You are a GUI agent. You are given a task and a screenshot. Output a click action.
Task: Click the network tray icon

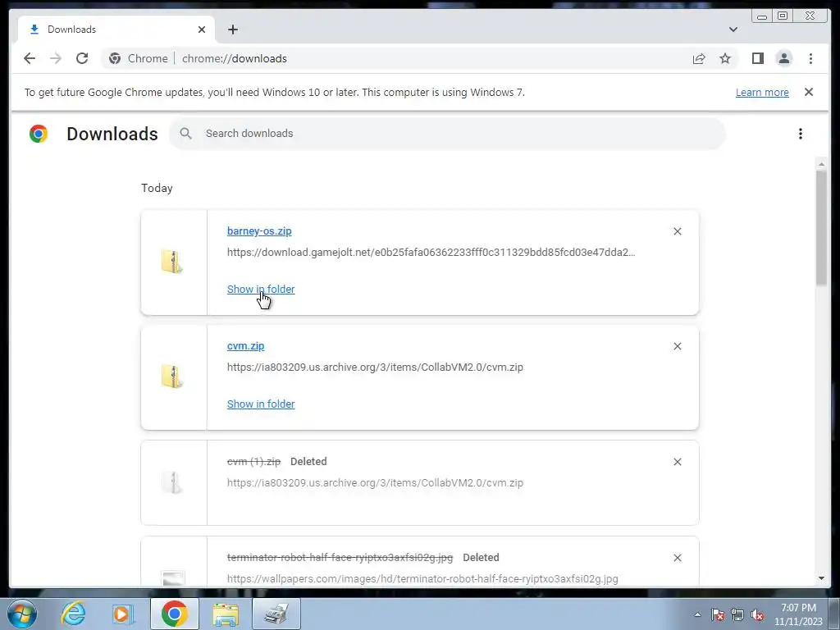[x=737, y=614]
